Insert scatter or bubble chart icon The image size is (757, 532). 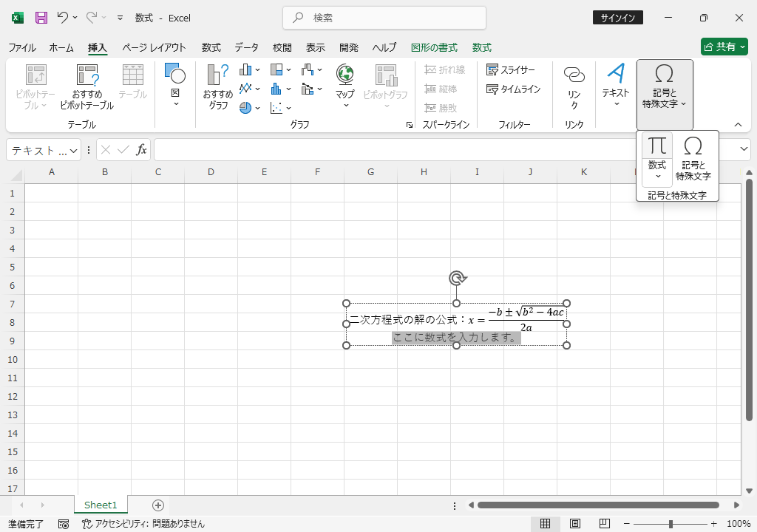[x=276, y=108]
